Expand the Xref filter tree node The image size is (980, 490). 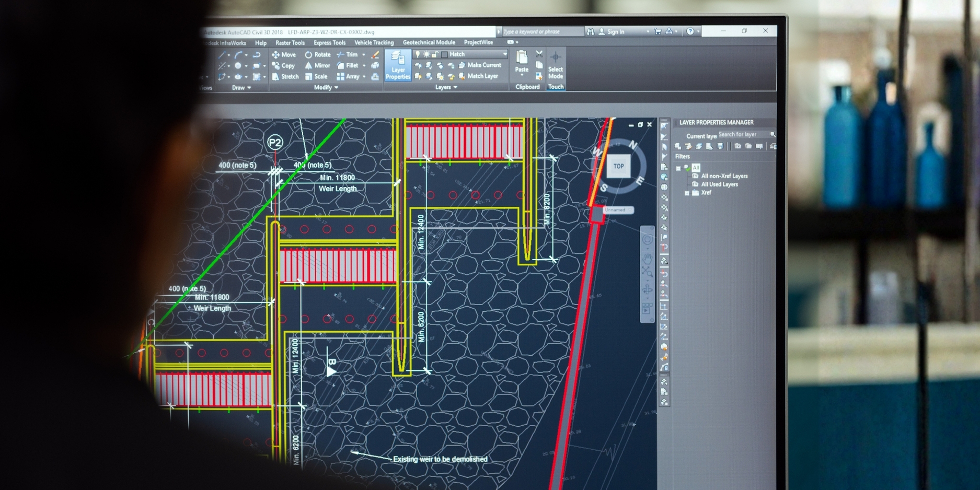pos(687,193)
